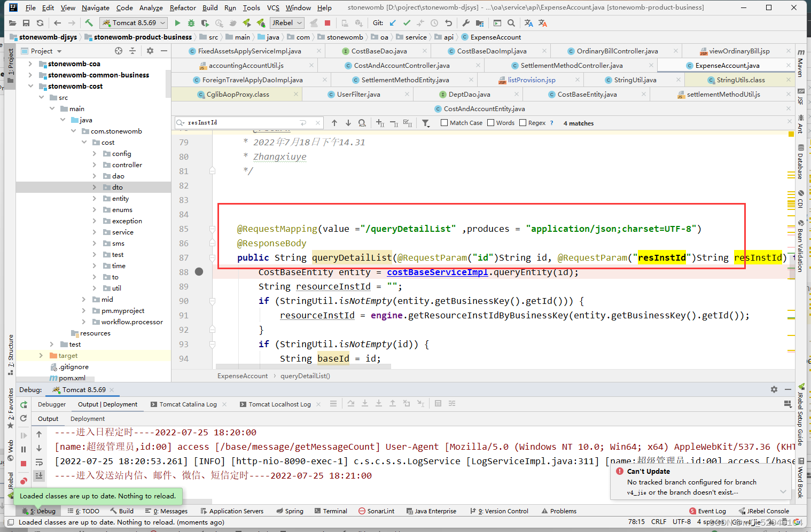Open the Tomcat Catalina Log tab
This screenshot has width=811, height=532.
coord(188,404)
